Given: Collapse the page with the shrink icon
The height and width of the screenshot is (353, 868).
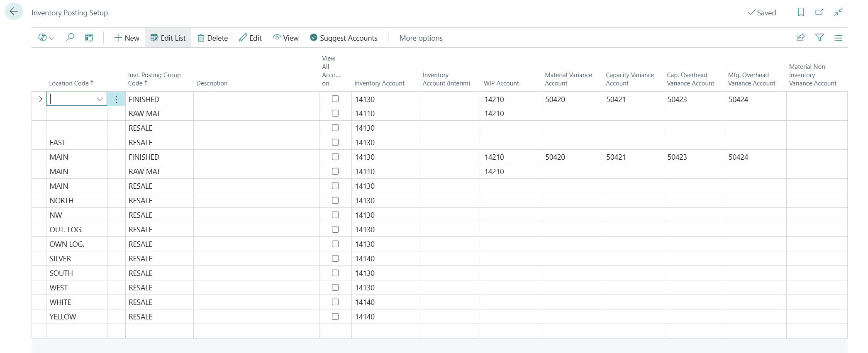Looking at the screenshot, I should 839,12.
